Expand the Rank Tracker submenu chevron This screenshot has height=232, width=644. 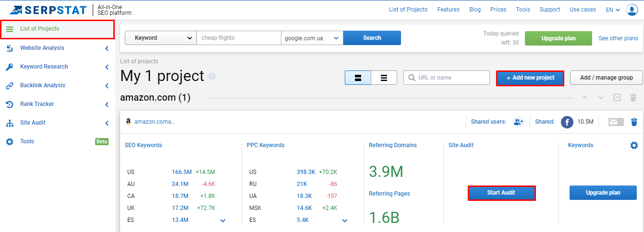point(107,104)
